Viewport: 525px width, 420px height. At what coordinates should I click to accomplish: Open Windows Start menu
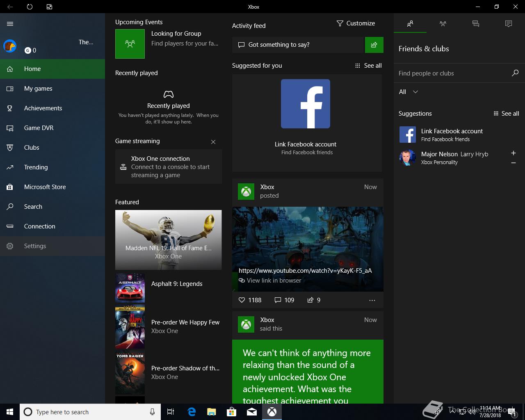[10, 412]
